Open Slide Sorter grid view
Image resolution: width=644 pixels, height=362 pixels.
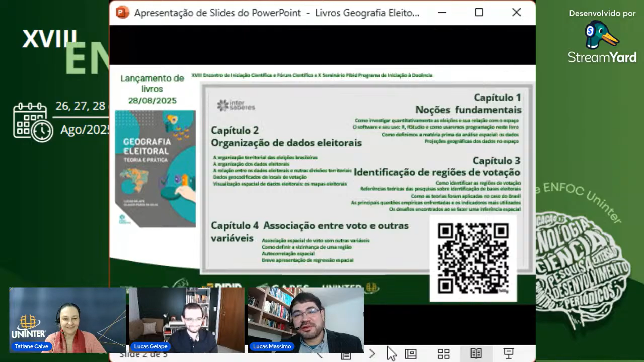[x=443, y=354]
